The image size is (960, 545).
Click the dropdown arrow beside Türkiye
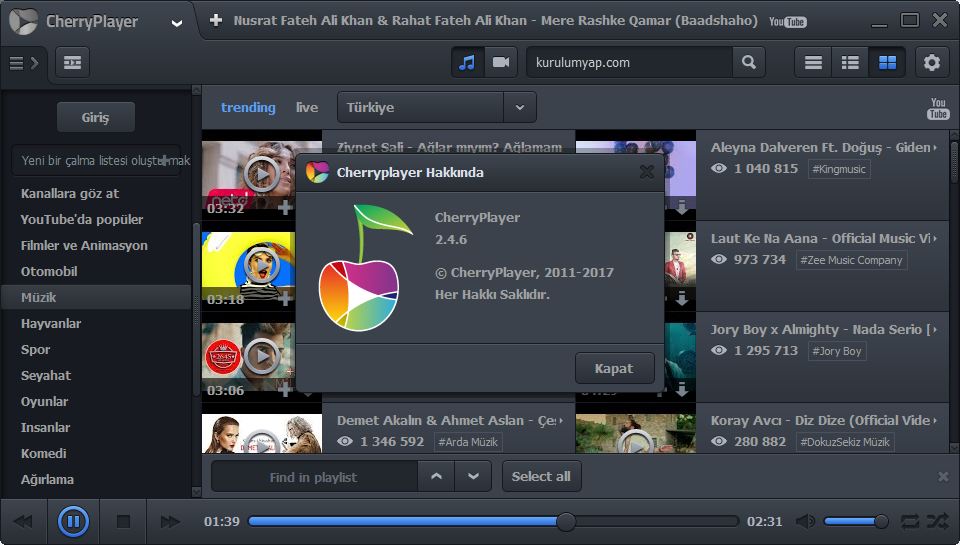coord(520,107)
